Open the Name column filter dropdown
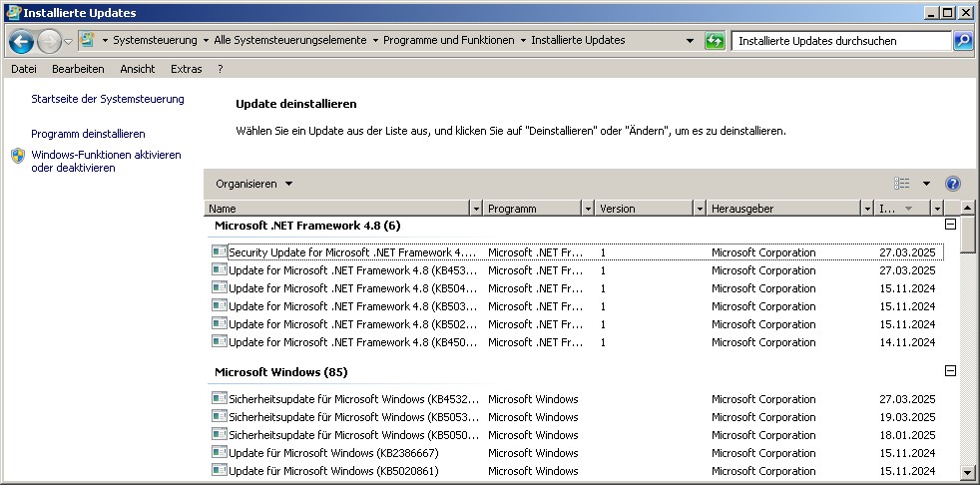 pos(477,209)
